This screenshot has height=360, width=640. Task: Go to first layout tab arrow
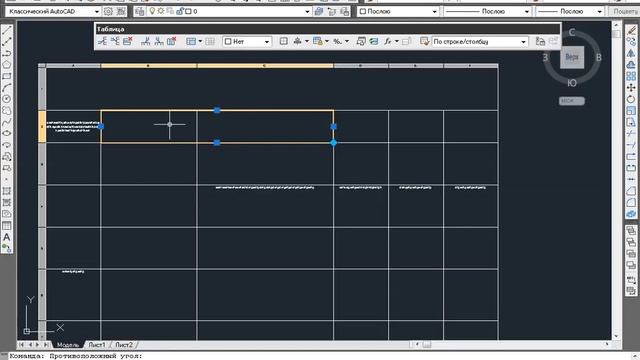(x=22, y=345)
